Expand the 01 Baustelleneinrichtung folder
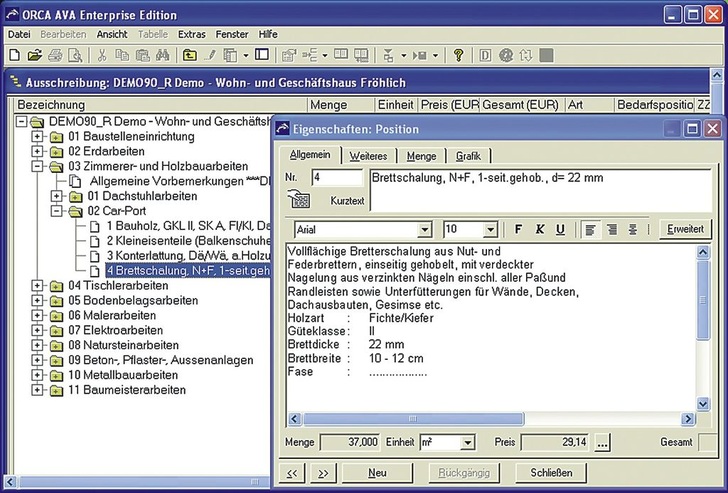Image resolution: width=728 pixels, height=493 pixels. coord(37,136)
